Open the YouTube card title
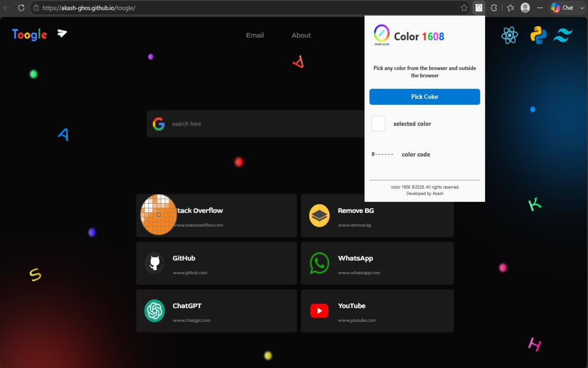 click(x=352, y=306)
